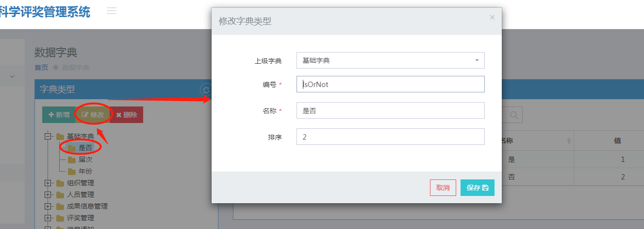Click the 删除 button
The height and width of the screenshot is (229, 644).
[x=126, y=115]
